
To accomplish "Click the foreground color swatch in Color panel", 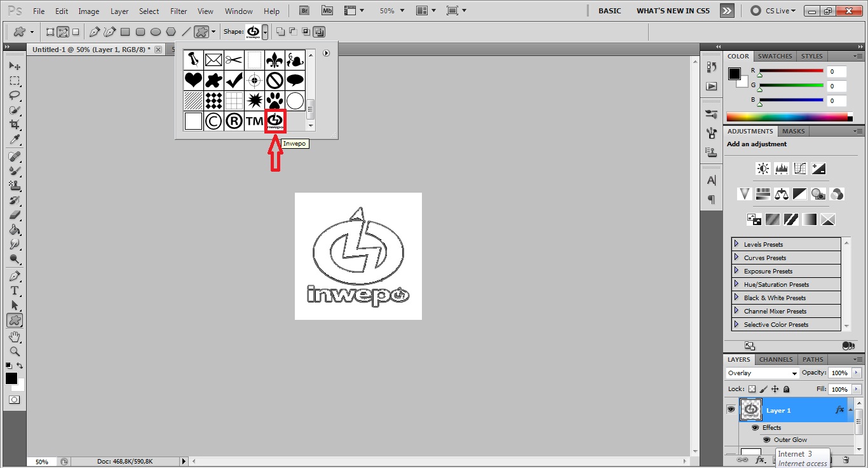I will (x=735, y=73).
